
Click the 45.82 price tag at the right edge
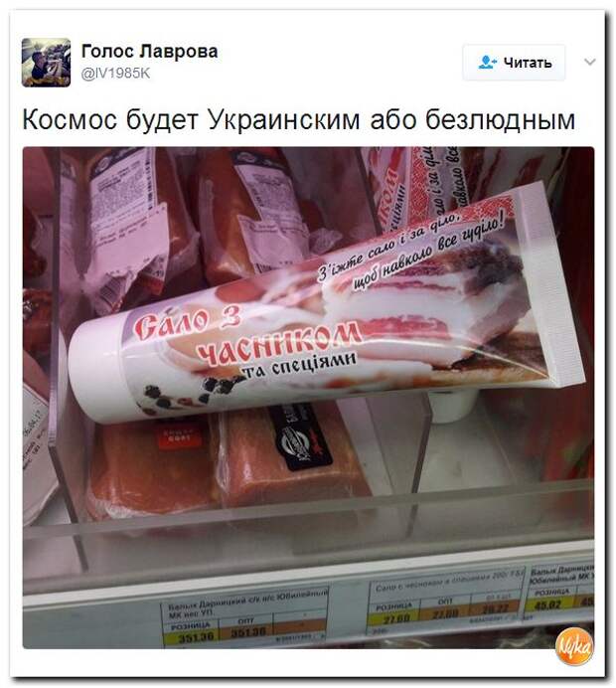click(x=548, y=605)
